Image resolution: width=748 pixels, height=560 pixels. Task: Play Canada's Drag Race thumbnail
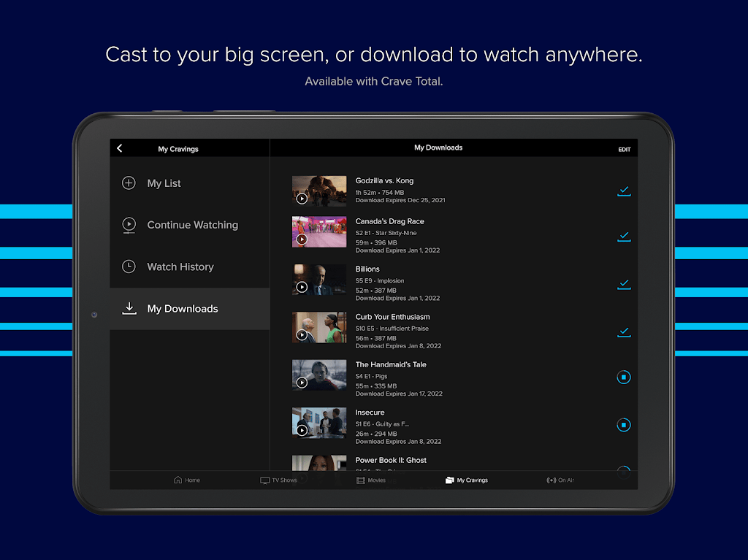pyautogui.click(x=319, y=232)
